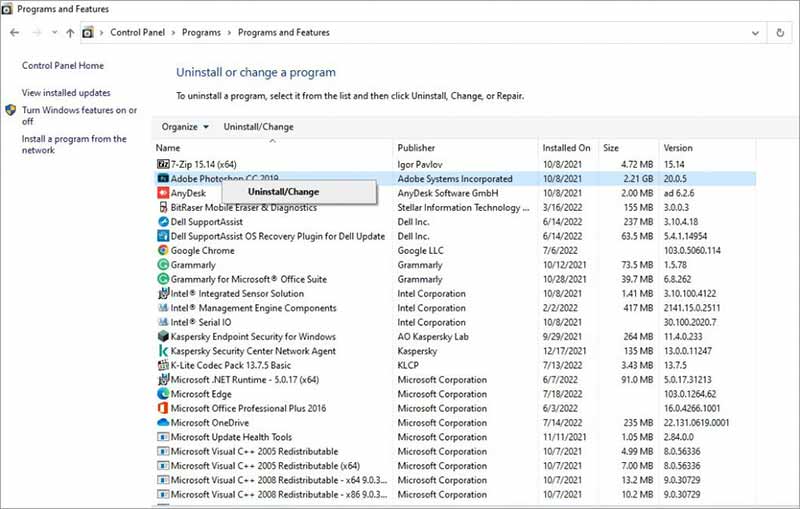Click the Google LLC publisher cell

[x=420, y=250]
